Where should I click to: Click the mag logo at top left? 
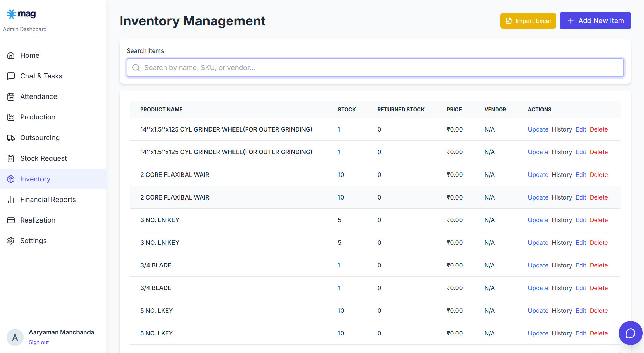point(21,14)
